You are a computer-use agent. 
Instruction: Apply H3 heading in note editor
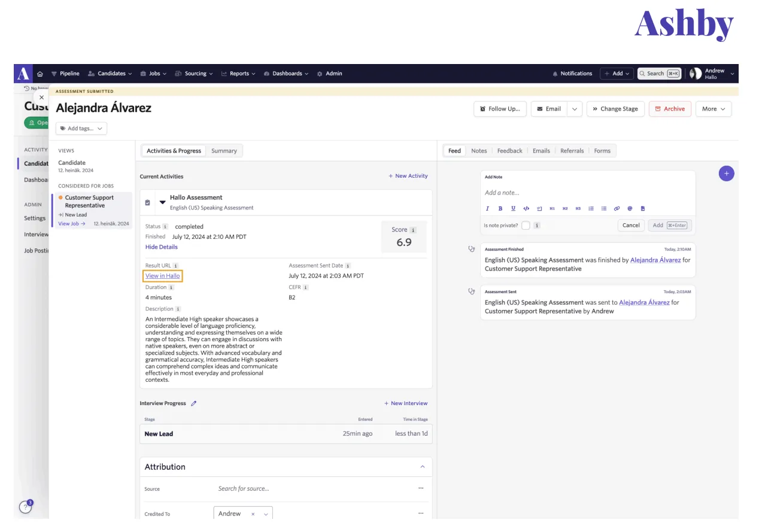pyautogui.click(x=578, y=208)
